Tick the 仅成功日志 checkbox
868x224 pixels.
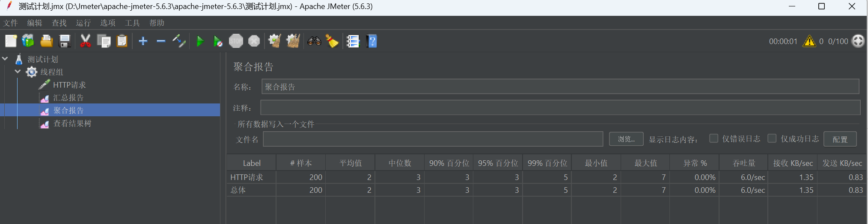coord(772,139)
